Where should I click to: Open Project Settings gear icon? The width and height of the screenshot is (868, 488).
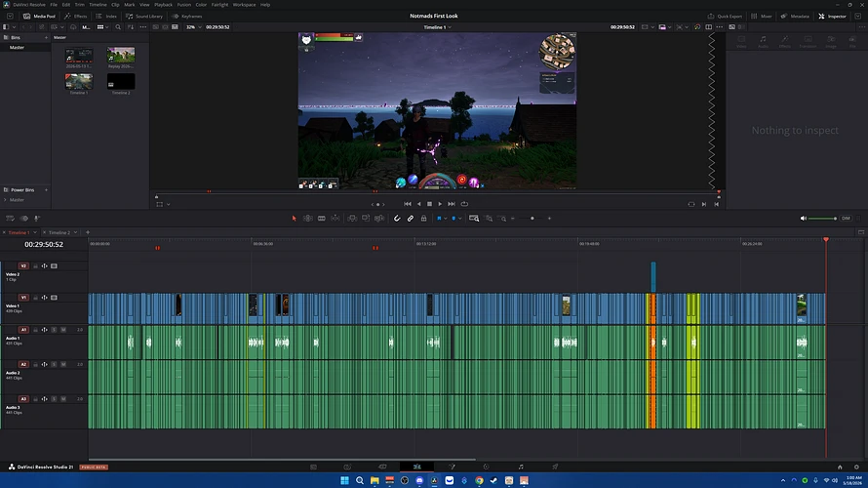[x=856, y=467]
